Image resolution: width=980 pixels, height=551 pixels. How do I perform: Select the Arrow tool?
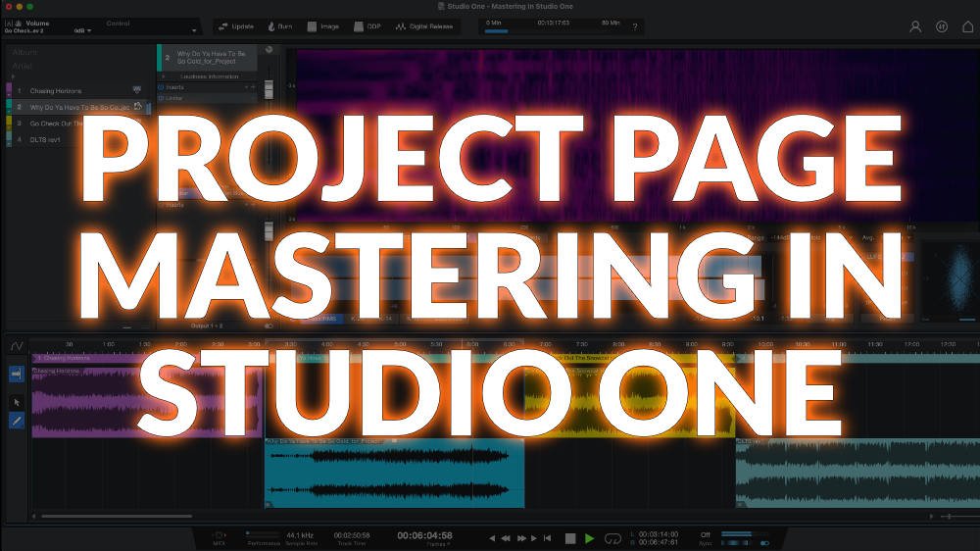pos(17,402)
